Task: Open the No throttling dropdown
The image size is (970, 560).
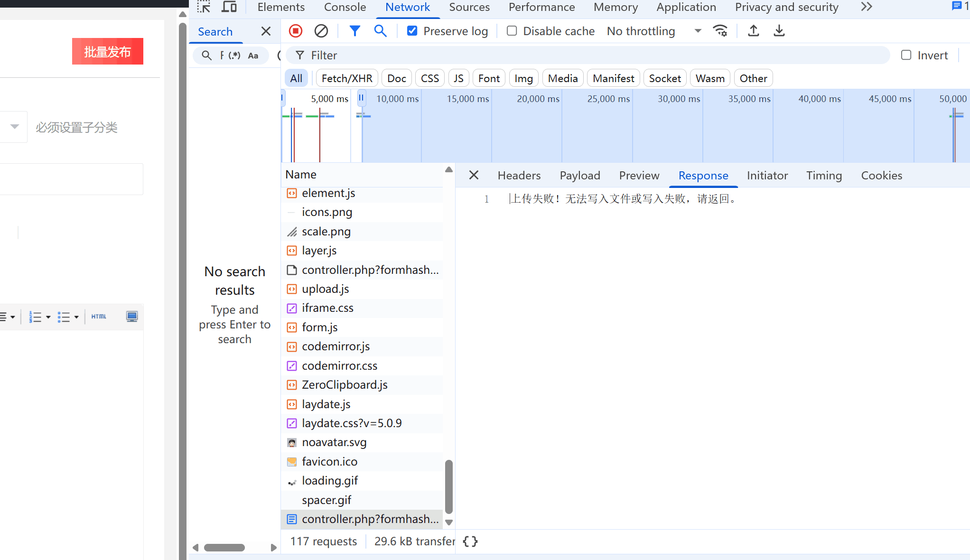Action: (x=653, y=31)
